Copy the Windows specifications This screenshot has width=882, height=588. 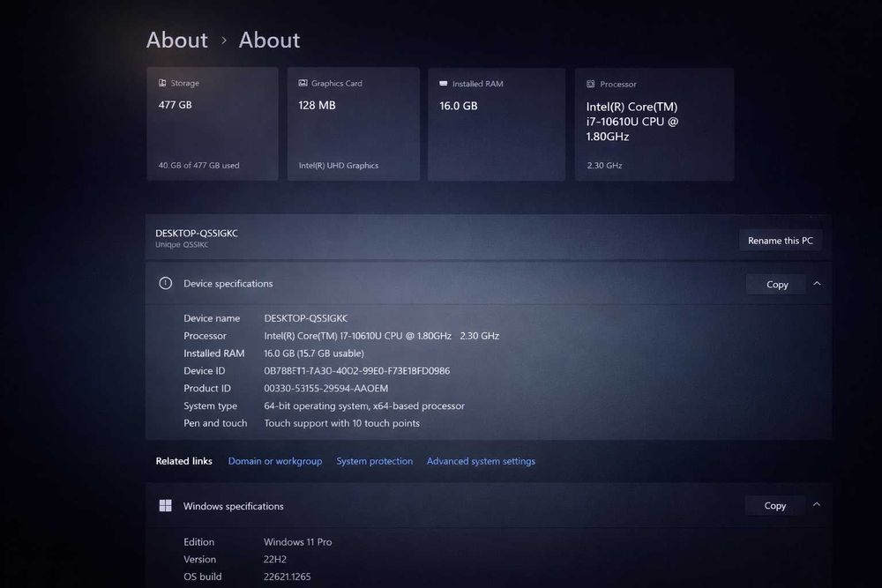pyautogui.click(x=774, y=505)
